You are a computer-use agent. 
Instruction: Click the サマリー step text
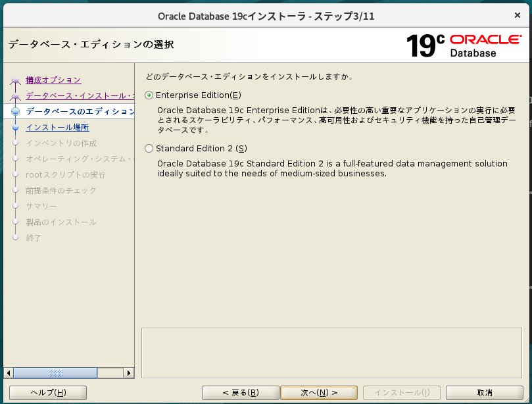click(x=41, y=206)
